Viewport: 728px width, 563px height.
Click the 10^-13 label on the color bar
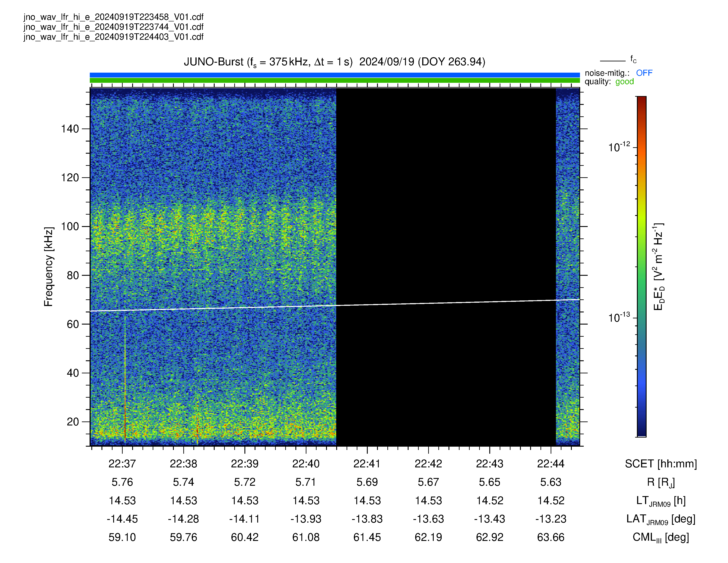click(x=619, y=317)
